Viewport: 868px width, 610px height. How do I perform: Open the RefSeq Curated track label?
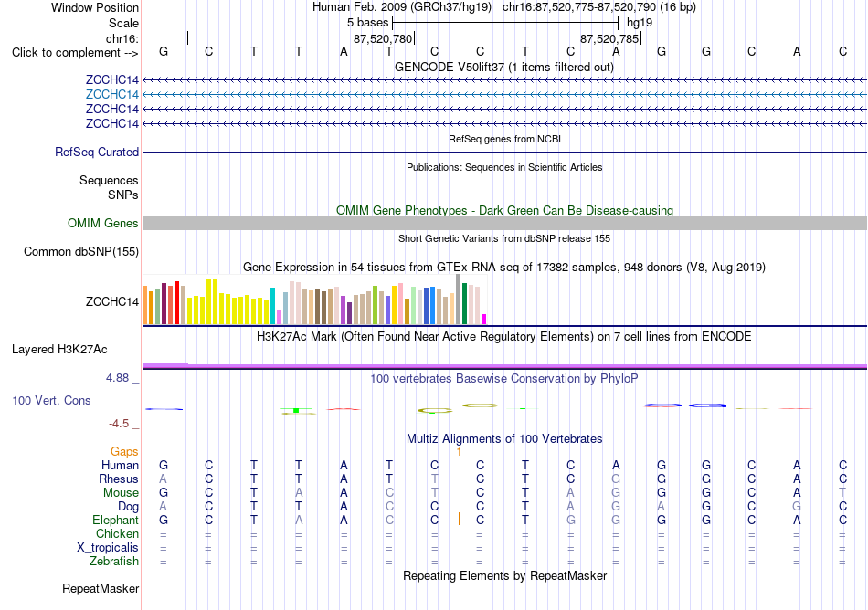pos(97,152)
